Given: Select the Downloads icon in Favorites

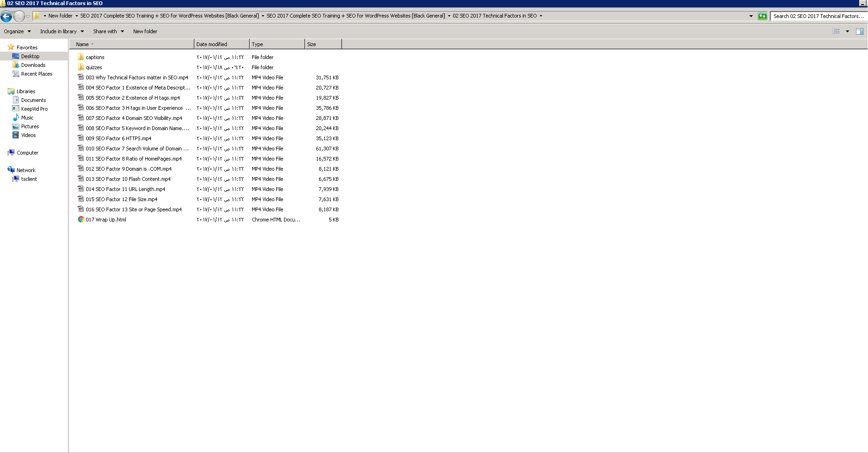Looking at the screenshot, I should [16, 65].
